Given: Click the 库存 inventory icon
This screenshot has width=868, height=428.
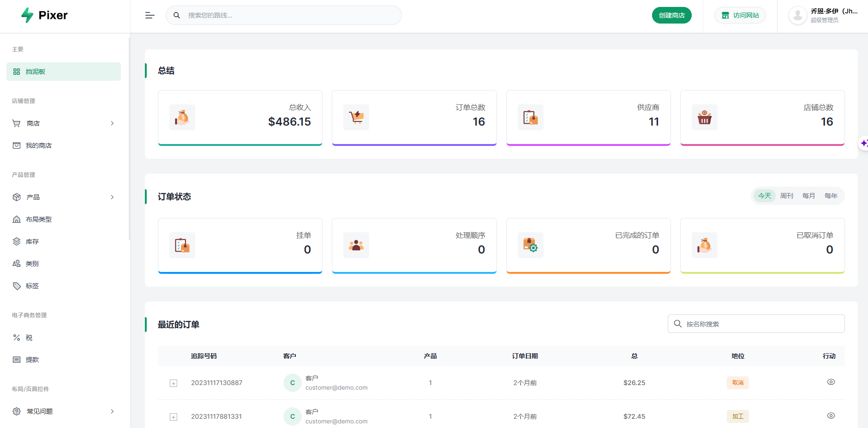Looking at the screenshot, I should [x=17, y=241].
